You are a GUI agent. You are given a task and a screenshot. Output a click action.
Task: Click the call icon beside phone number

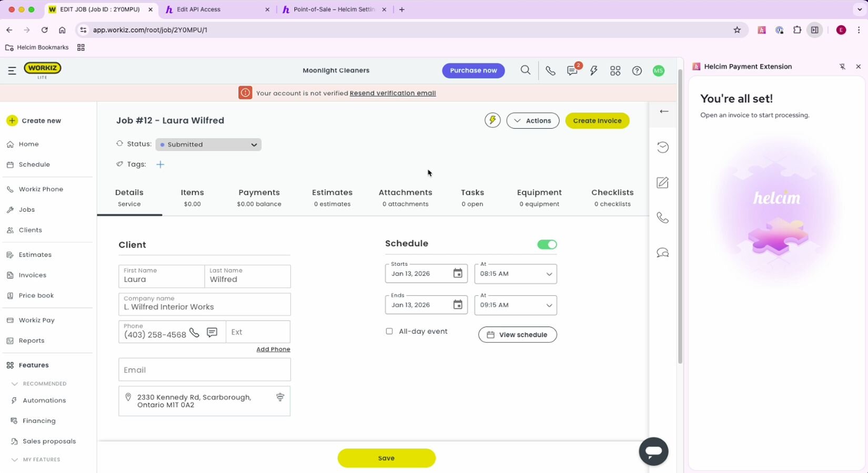coord(195,333)
